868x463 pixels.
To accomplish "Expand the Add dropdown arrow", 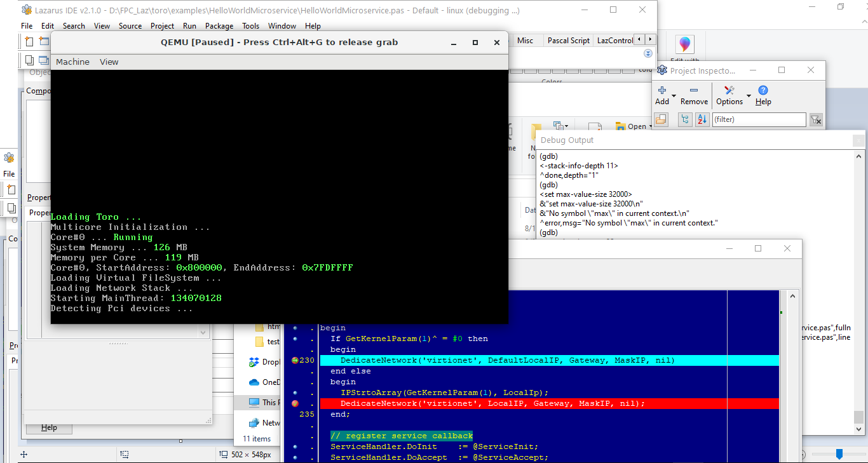I will [674, 97].
